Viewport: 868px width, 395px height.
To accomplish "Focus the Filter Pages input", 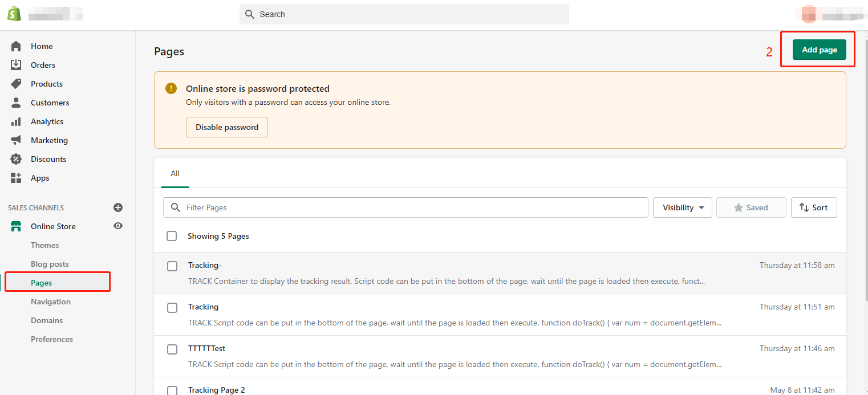I will pyautogui.click(x=405, y=207).
